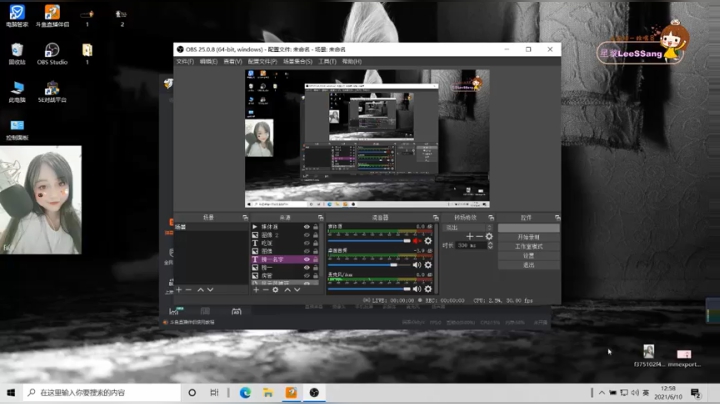This screenshot has height=404, width=720.
Task: Open Microsoft Edge from the taskbar
Action: pyautogui.click(x=245, y=393)
